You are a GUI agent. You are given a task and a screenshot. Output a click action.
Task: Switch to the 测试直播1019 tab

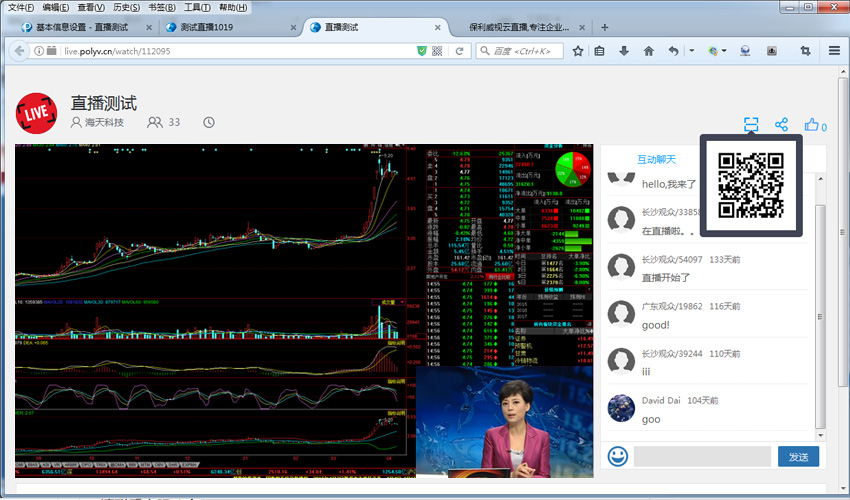(206, 27)
